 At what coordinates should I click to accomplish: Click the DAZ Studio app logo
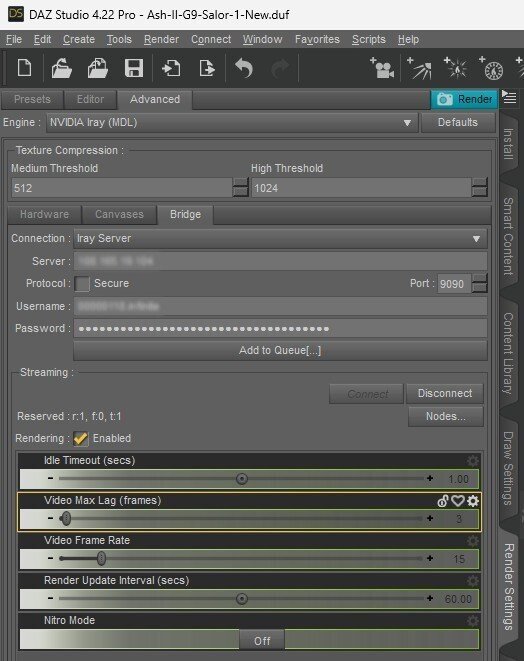point(16,14)
